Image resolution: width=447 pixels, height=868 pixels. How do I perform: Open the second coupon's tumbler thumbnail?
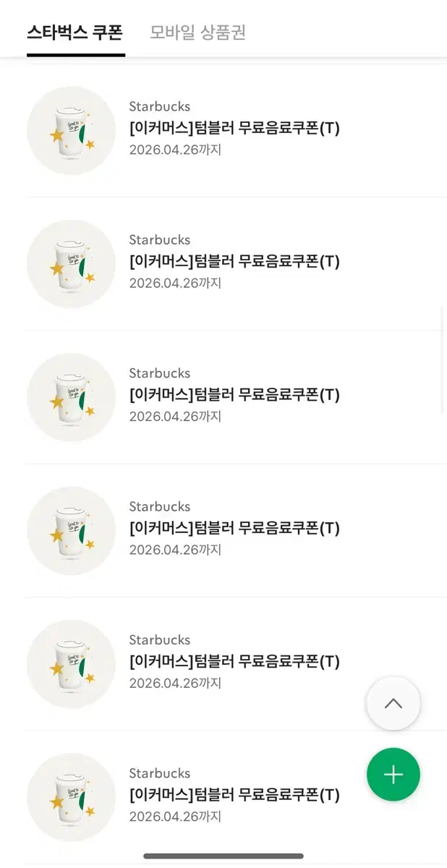coord(71,264)
